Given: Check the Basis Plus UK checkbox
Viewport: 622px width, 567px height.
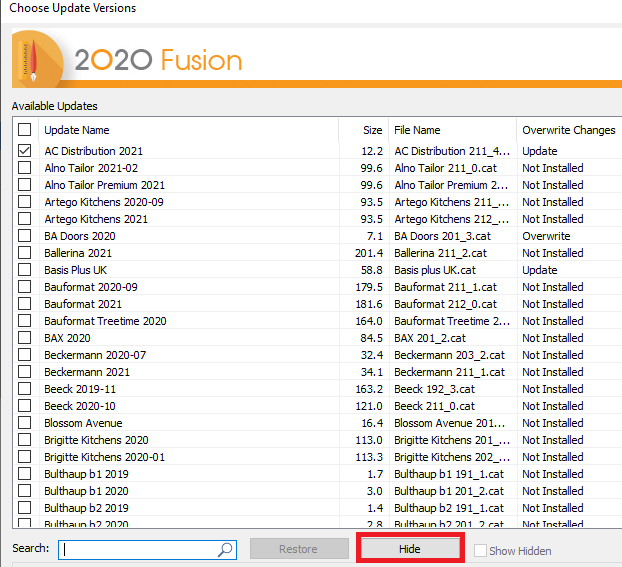Looking at the screenshot, I should pos(25,270).
